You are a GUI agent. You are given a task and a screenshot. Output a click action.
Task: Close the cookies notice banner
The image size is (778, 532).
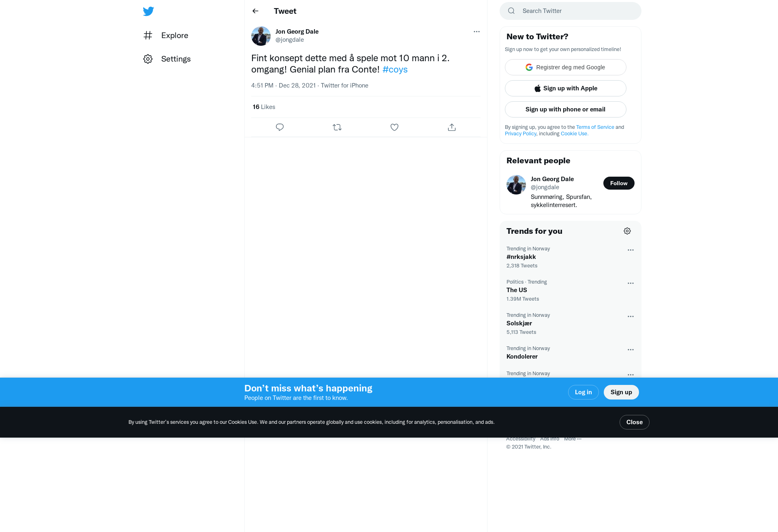[635, 422]
